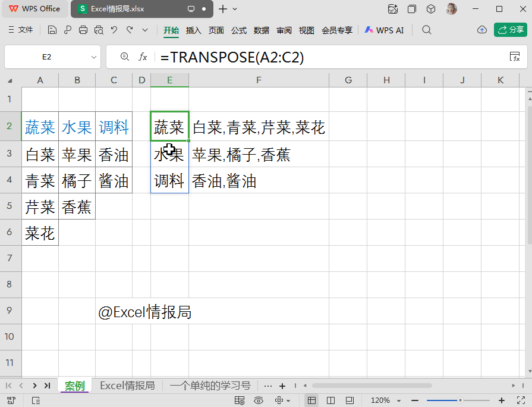Switch to normal grid view mode
532x407 pixels.
click(x=311, y=400)
